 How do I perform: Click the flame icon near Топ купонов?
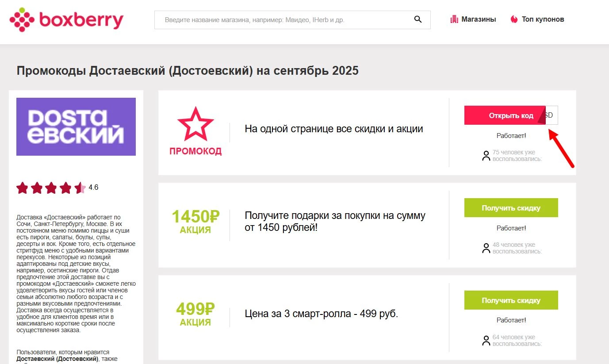click(513, 19)
